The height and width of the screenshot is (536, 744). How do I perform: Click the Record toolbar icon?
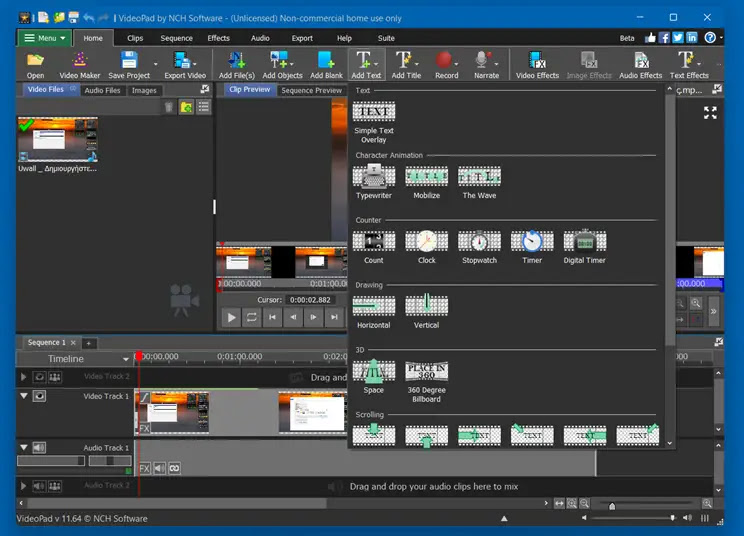tap(446, 65)
